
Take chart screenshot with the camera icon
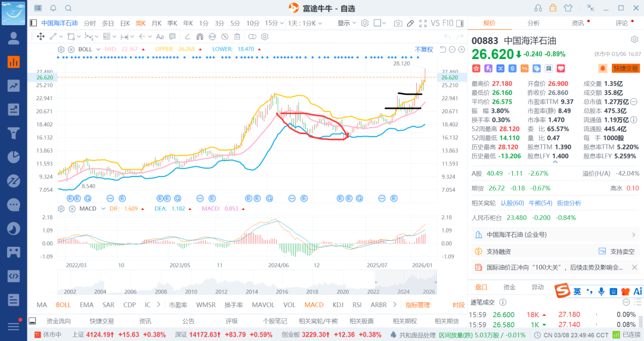click(398, 23)
